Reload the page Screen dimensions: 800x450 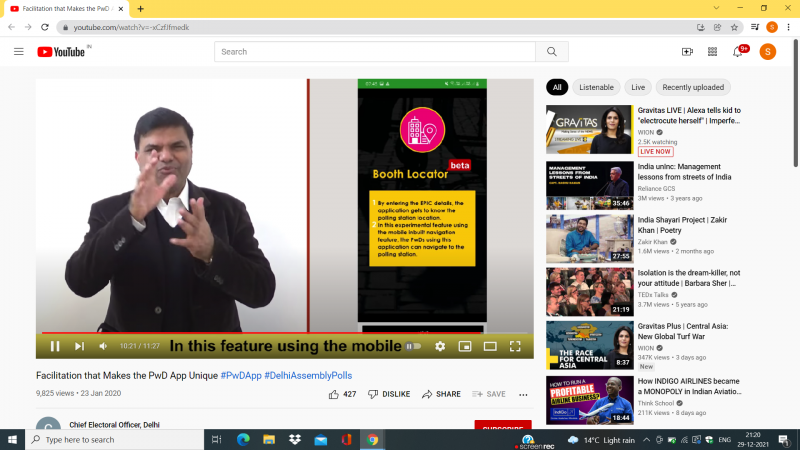tap(45, 27)
